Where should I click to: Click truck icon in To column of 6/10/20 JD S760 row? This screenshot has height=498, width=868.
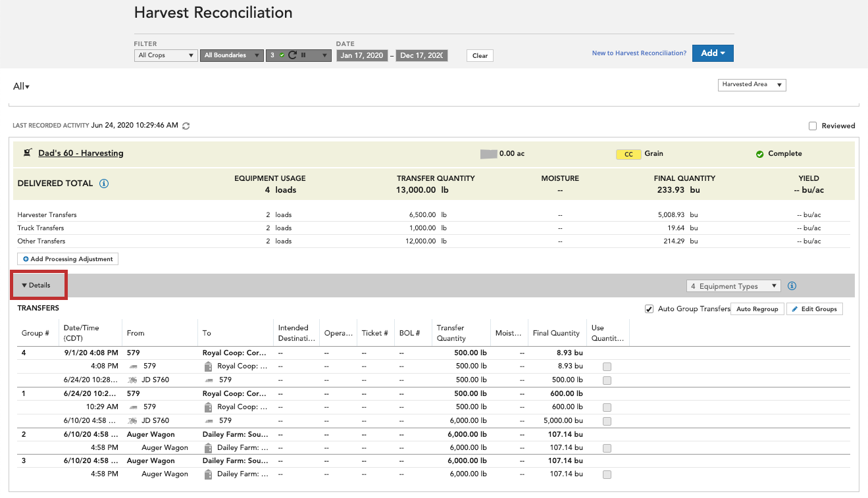[209, 420]
